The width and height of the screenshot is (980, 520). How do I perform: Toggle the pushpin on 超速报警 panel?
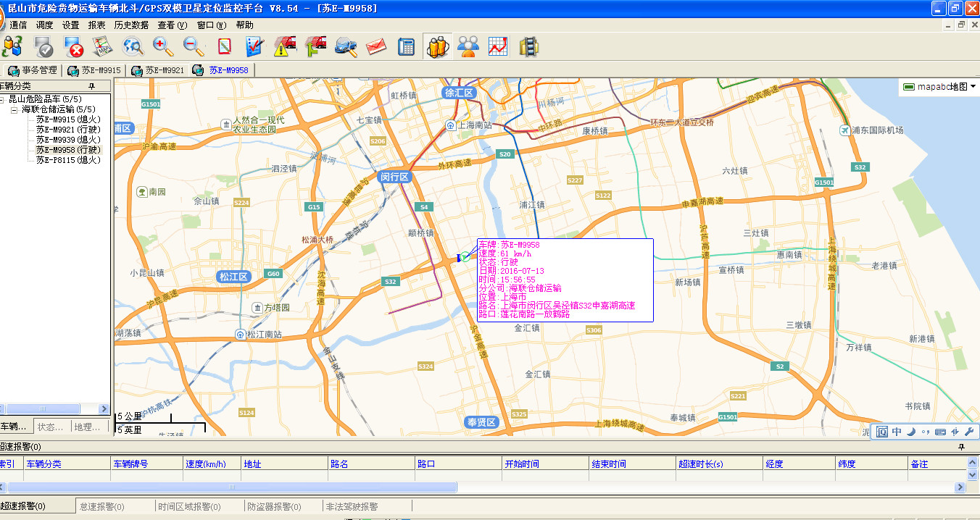tap(961, 447)
